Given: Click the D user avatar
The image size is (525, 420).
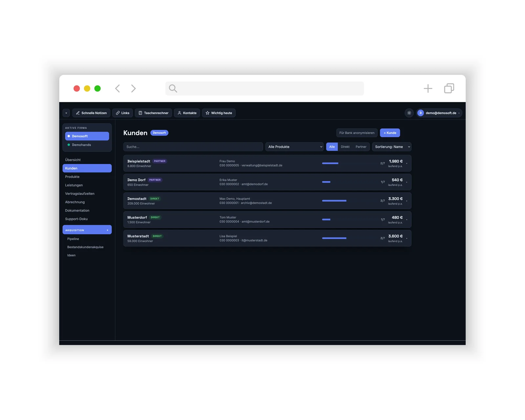Looking at the screenshot, I should click(421, 113).
